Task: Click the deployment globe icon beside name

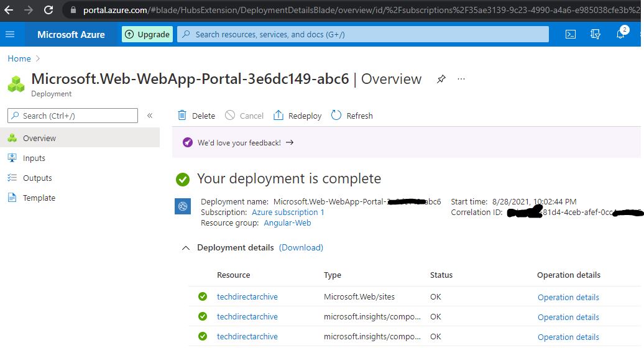Action: [x=183, y=206]
